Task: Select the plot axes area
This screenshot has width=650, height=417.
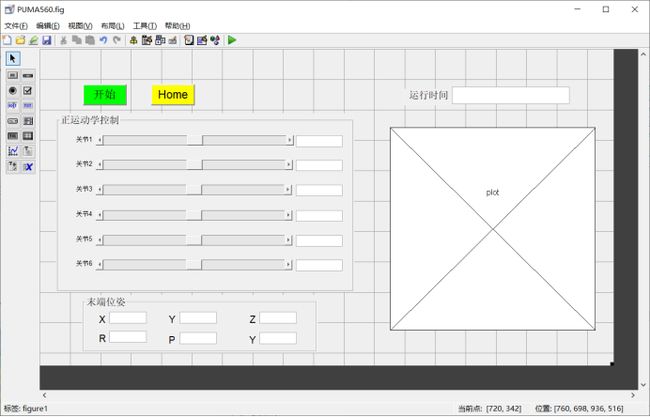Action: click(492, 229)
